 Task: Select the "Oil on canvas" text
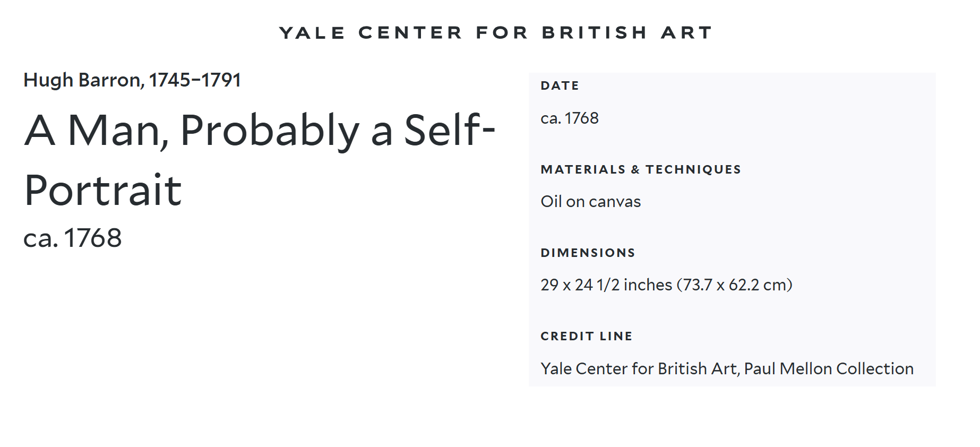pos(590,202)
